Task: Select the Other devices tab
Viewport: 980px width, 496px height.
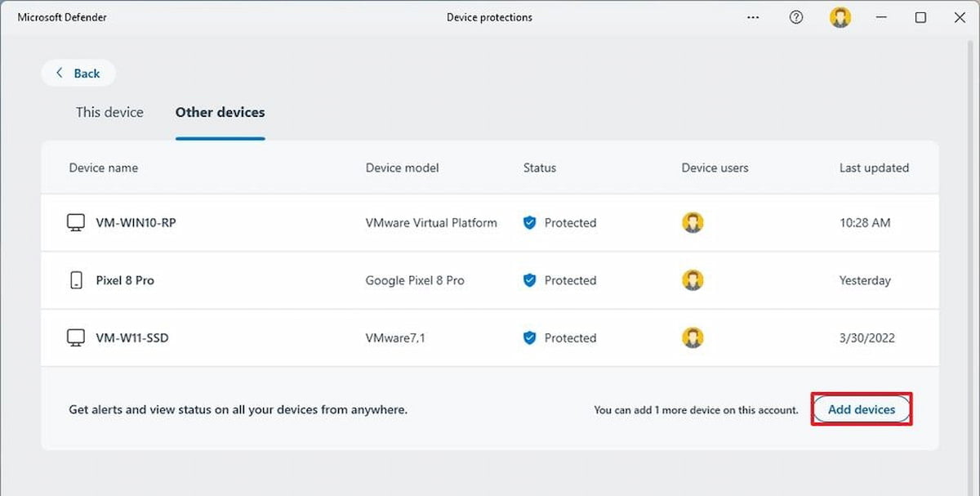Action: [220, 113]
